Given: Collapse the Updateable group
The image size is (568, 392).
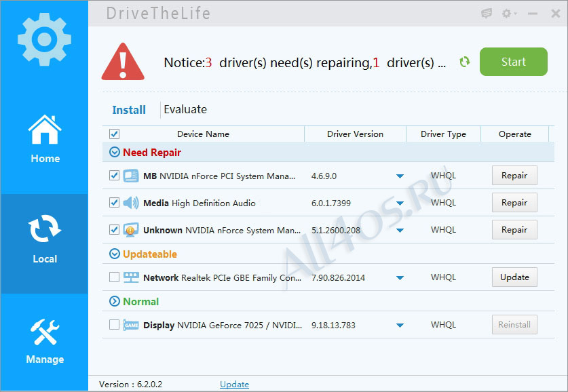Looking at the screenshot, I should point(115,254).
